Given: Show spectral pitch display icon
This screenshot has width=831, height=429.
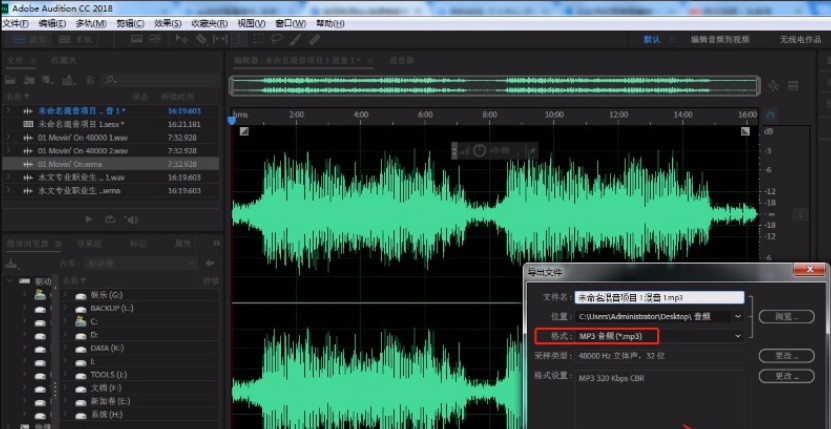Looking at the screenshot, I should [155, 39].
